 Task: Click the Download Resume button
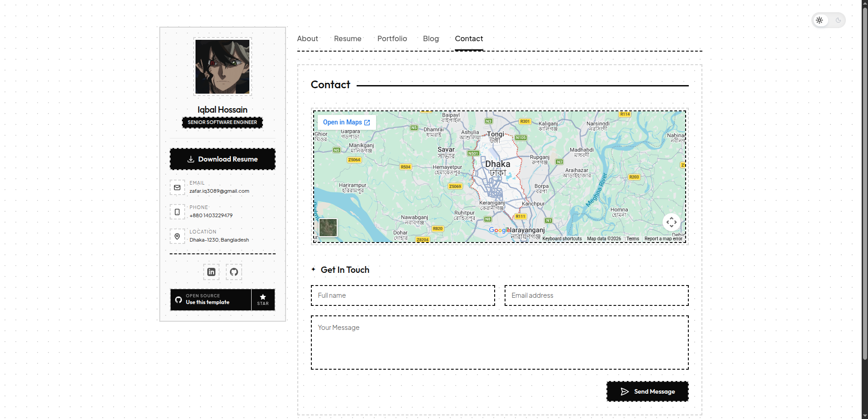tap(223, 159)
